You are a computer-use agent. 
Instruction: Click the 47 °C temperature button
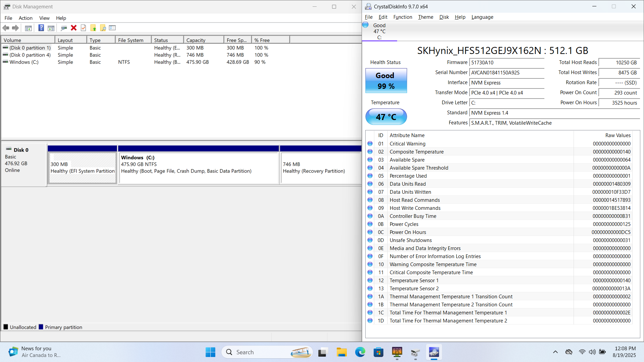coord(386,117)
